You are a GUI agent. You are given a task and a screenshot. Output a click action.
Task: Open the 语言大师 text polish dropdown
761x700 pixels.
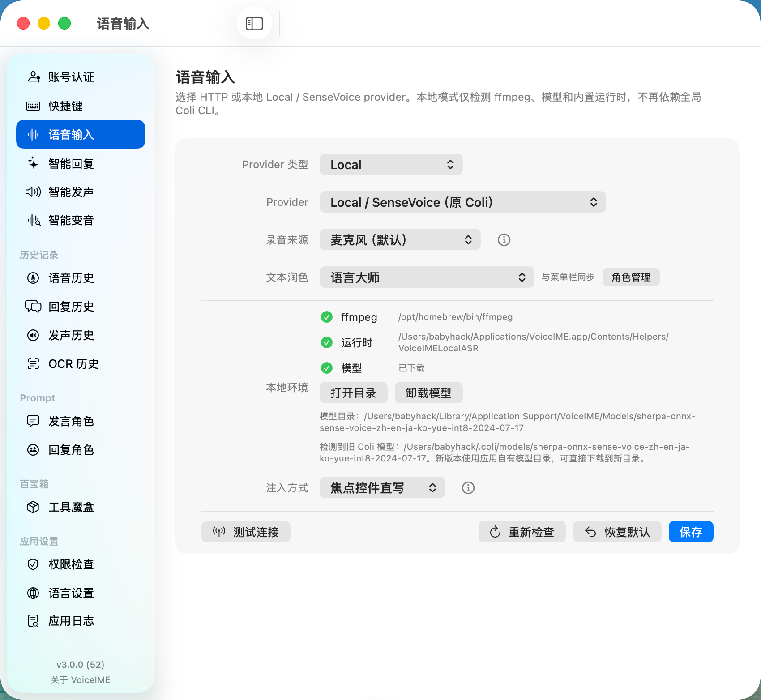427,277
